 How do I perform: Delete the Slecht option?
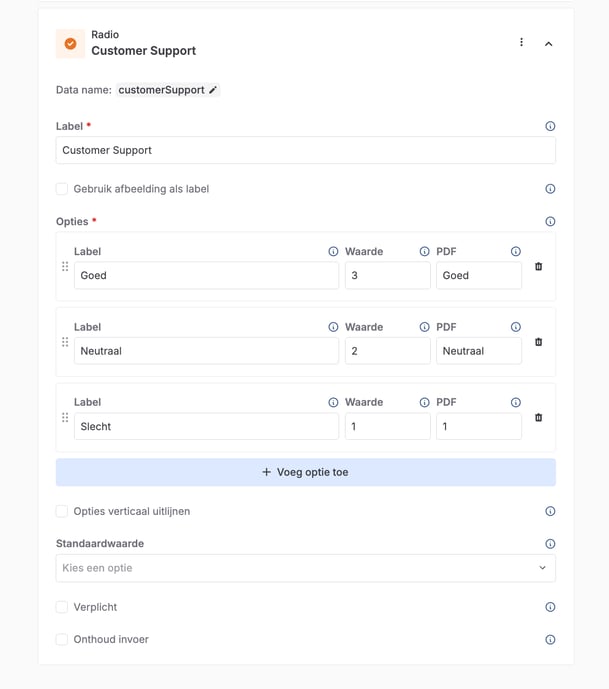click(x=538, y=418)
